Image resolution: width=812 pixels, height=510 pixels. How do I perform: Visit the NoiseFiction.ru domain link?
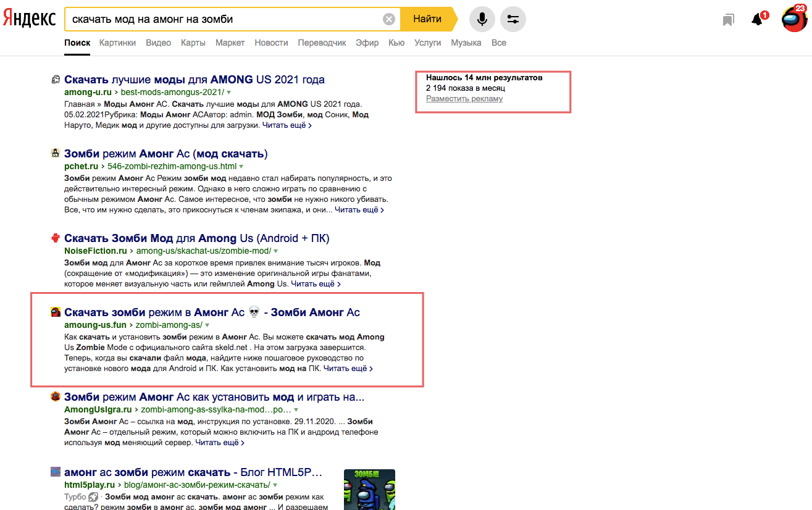coord(96,251)
